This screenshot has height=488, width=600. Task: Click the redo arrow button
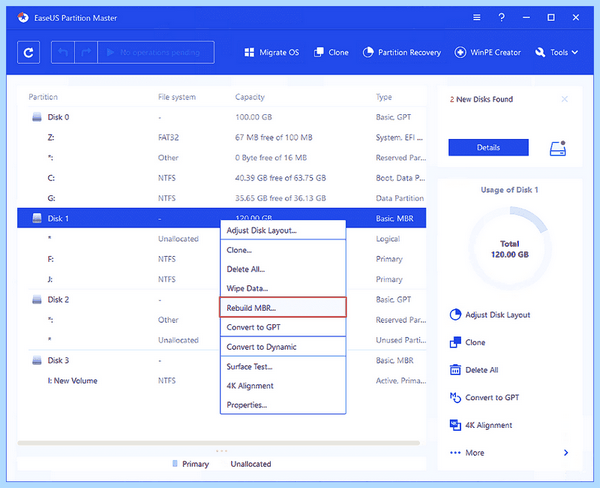click(x=86, y=52)
